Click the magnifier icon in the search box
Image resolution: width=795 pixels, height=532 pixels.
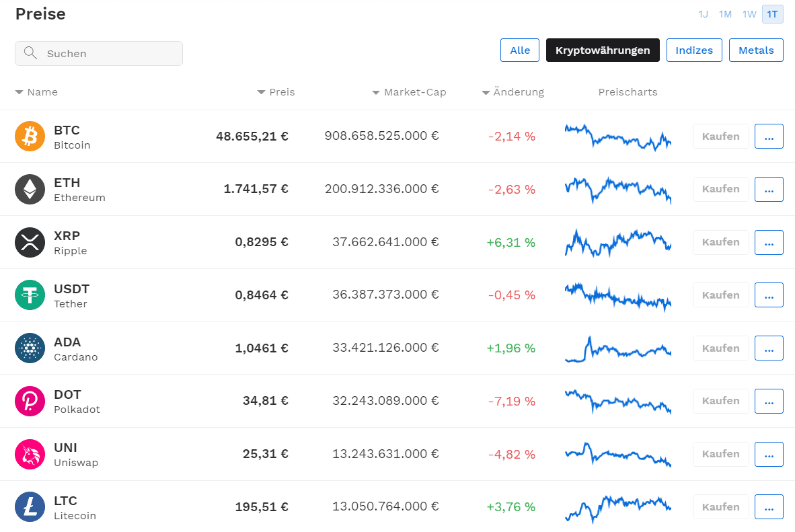pyautogui.click(x=30, y=52)
